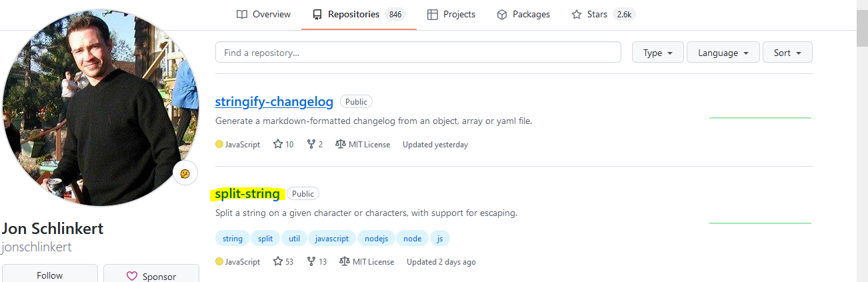View forks of stringify-changelog (2 forks)

(x=315, y=145)
